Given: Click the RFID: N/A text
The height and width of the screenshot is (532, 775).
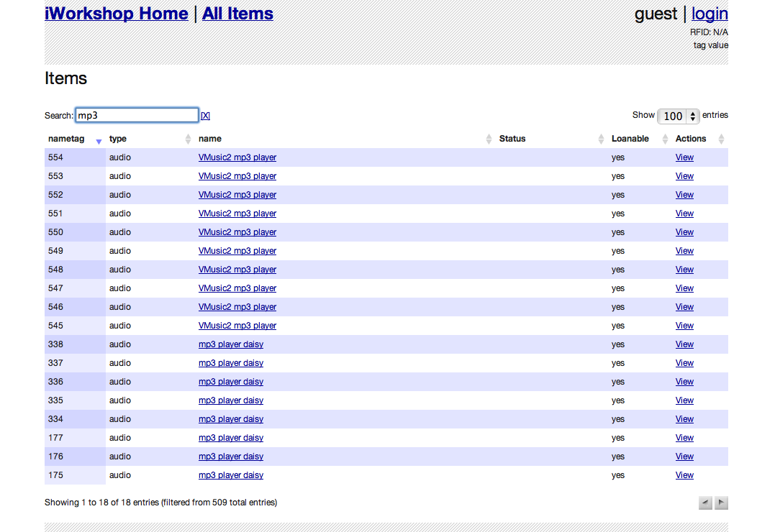Looking at the screenshot, I should [x=709, y=32].
